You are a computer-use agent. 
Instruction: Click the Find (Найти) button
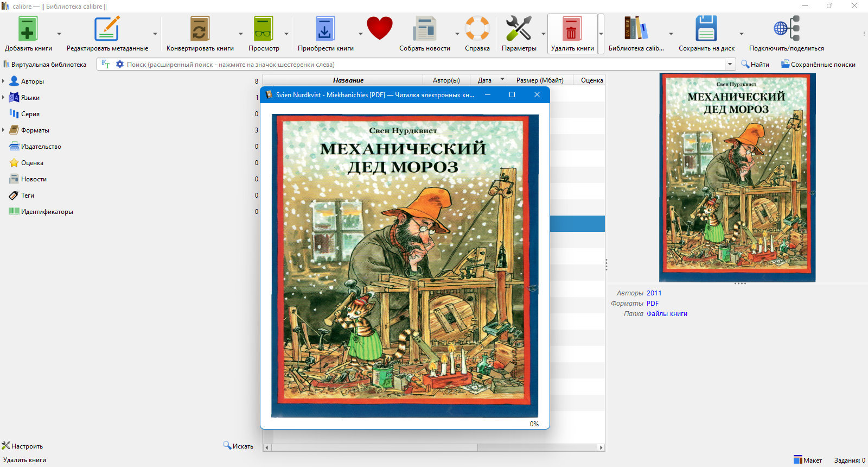coord(755,64)
